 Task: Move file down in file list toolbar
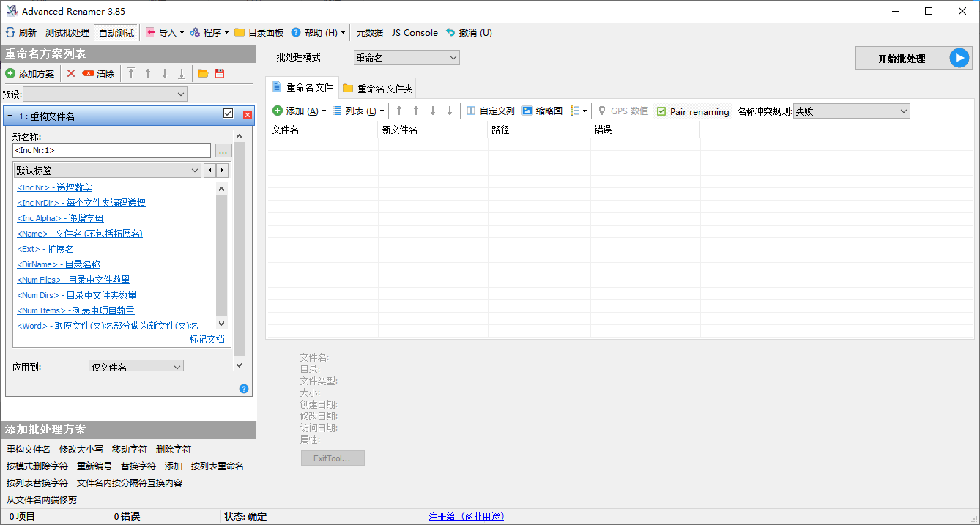pyautogui.click(x=433, y=111)
